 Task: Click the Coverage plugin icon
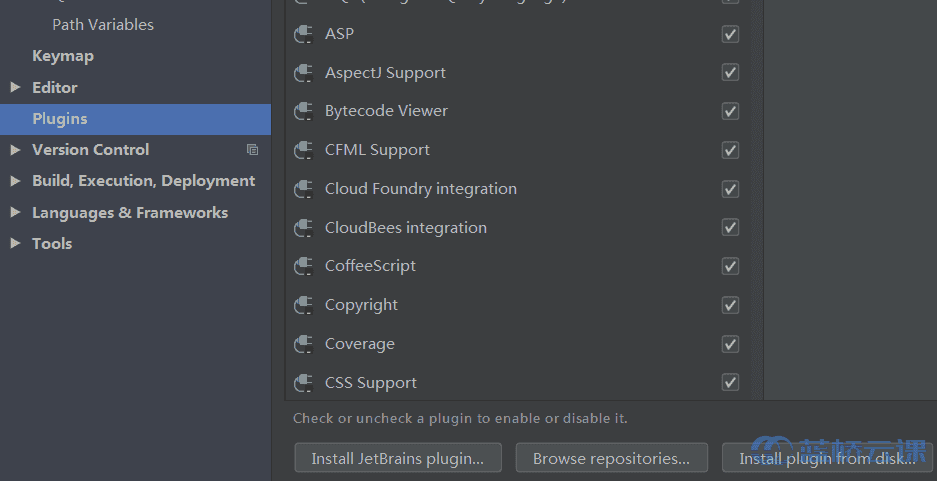pos(304,344)
